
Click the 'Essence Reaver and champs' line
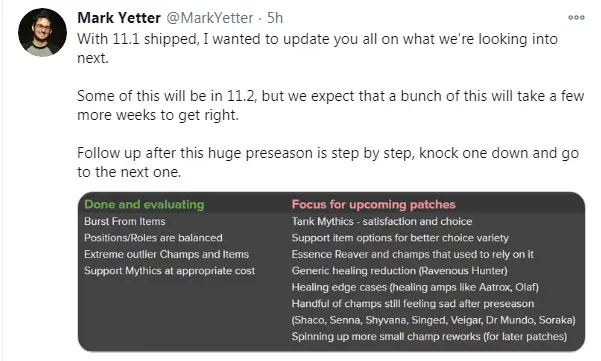coord(412,254)
